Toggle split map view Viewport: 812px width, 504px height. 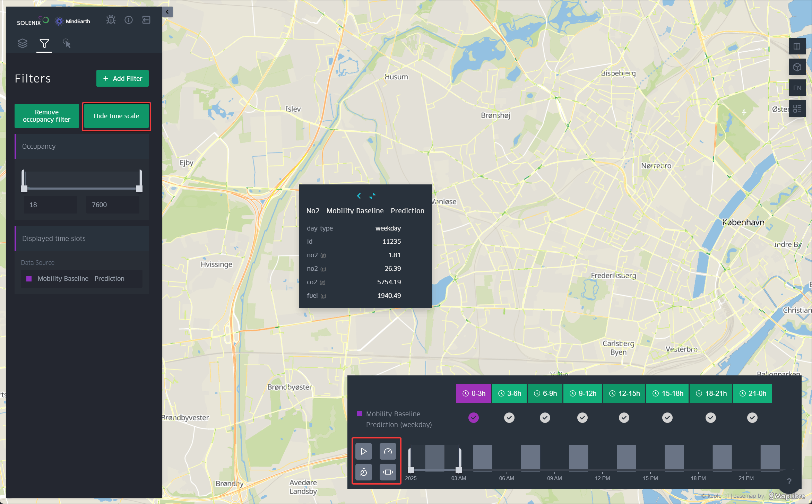[x=797, y=46]
